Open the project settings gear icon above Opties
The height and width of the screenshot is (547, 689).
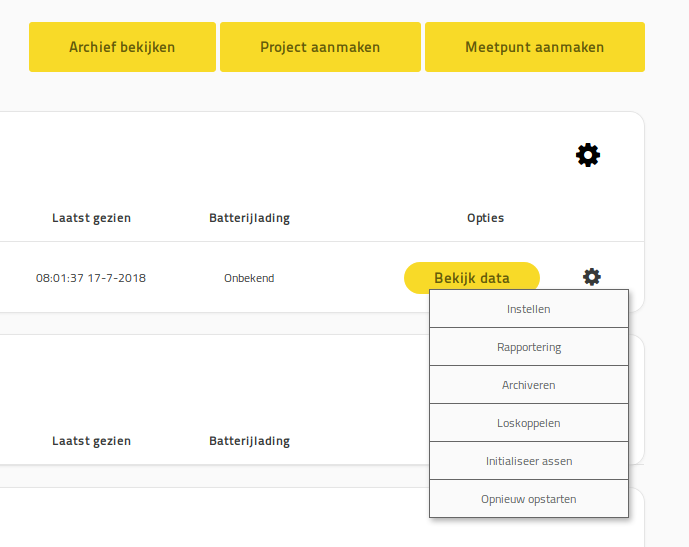[x=588, y=155]
